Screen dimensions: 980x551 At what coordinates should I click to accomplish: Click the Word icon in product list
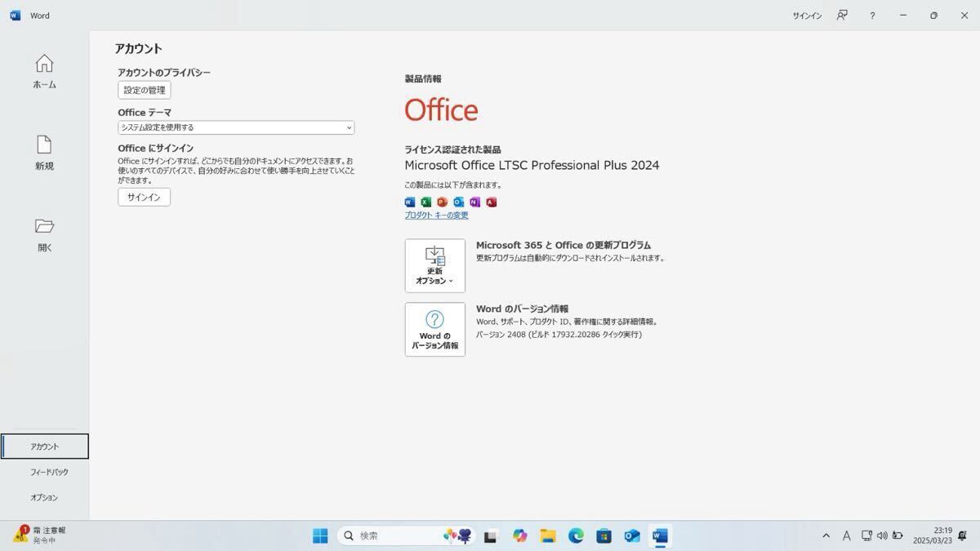410,202
